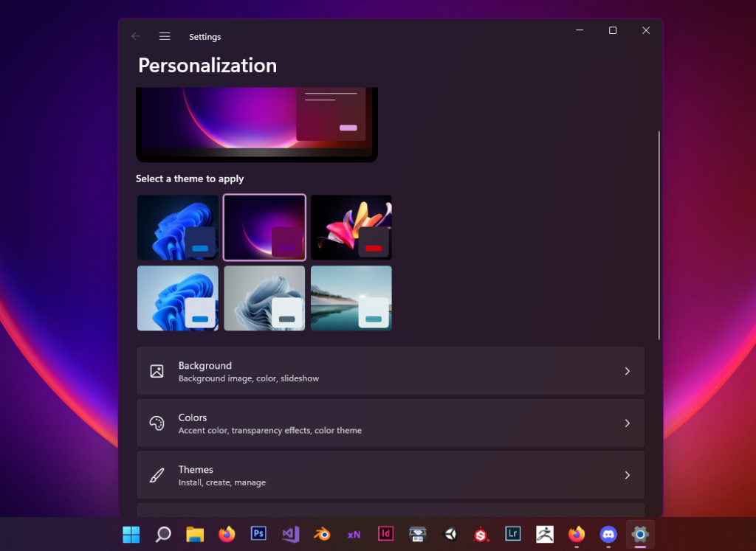Expand the Background row chevron
This screenshot has width=756, height=551.
tap(627, 371)
